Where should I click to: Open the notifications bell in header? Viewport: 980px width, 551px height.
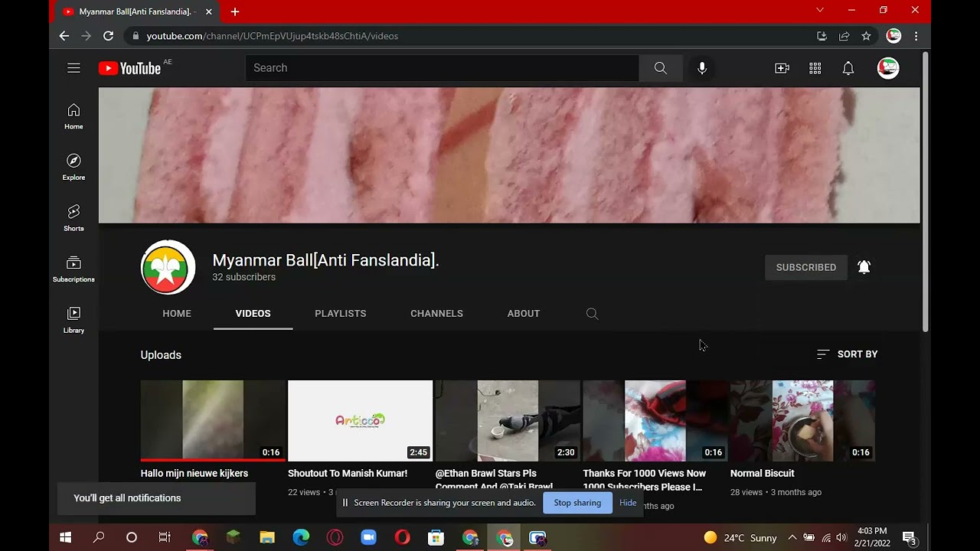[848, 68]
